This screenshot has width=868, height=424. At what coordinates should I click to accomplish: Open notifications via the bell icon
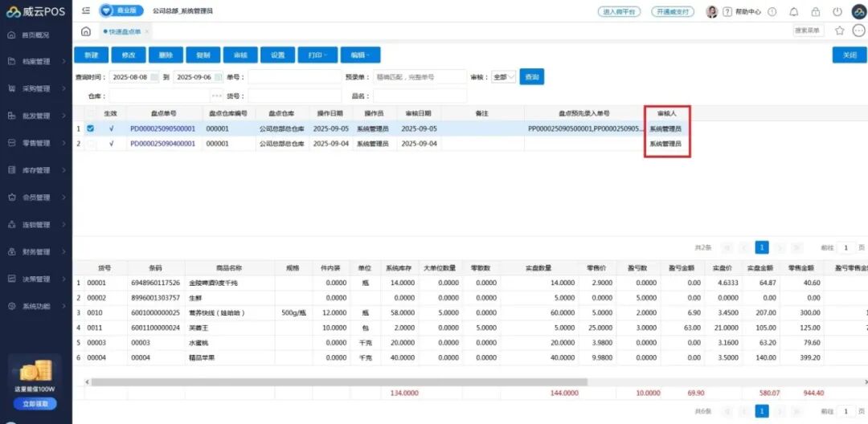(794, 12)
